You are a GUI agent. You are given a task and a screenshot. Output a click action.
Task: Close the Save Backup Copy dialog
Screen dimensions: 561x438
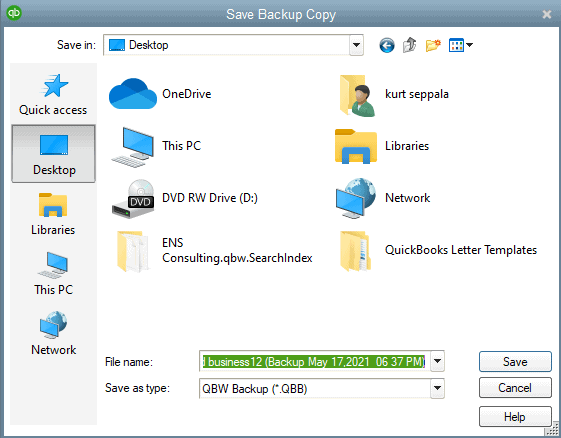pyautogui.click(x=547, y=14)
